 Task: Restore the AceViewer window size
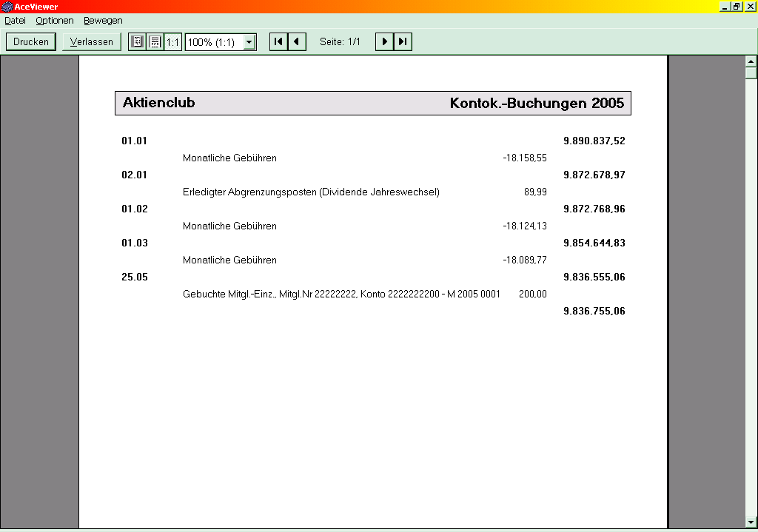point(737,7)
